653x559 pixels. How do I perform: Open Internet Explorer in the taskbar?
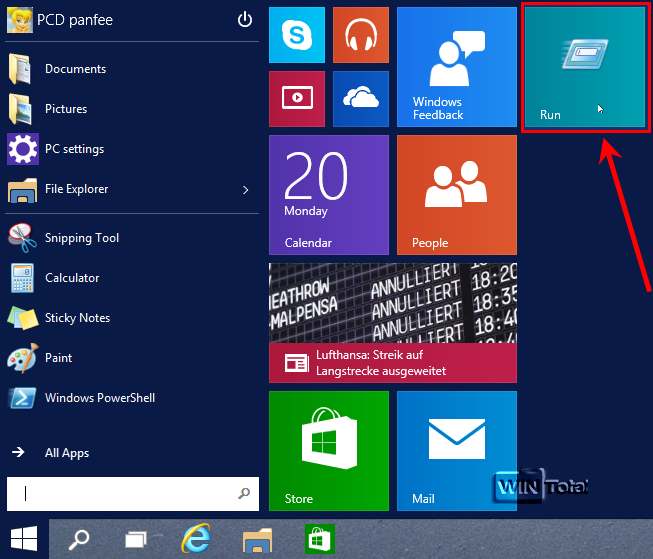click(195, 540)
